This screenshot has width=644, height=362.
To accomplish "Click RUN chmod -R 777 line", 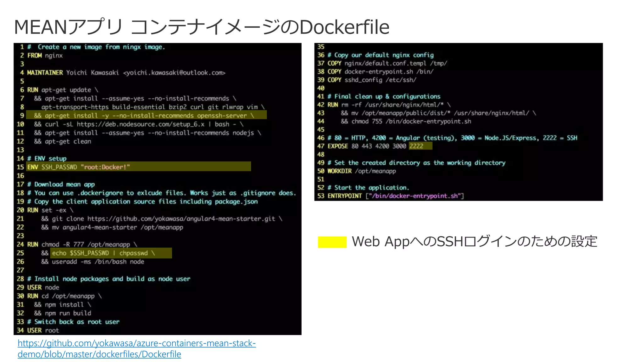I will [x=82, y=244].
